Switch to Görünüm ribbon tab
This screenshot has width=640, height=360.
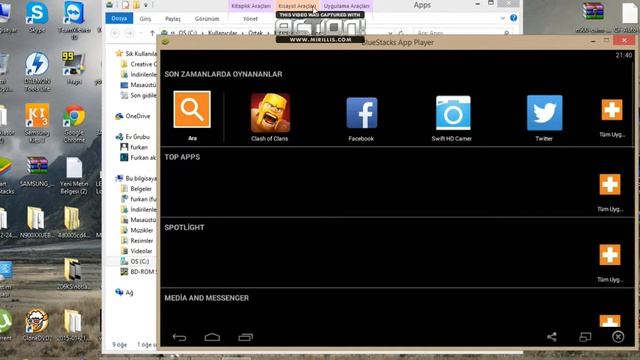207,19
